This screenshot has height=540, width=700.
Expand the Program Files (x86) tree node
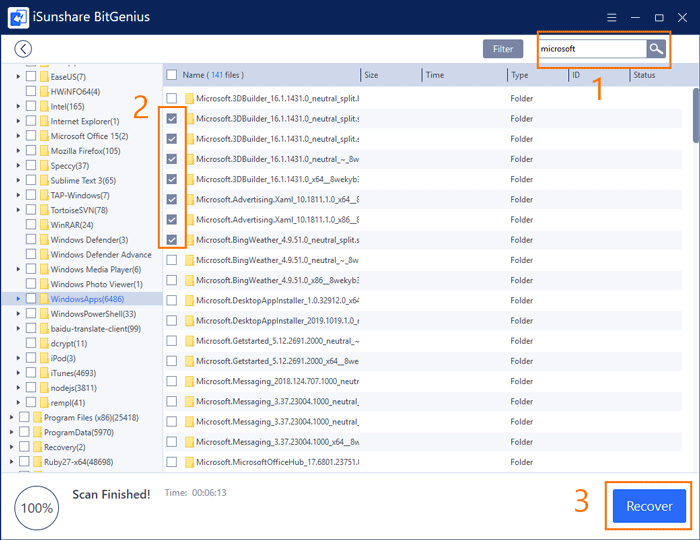pos(12,418)
